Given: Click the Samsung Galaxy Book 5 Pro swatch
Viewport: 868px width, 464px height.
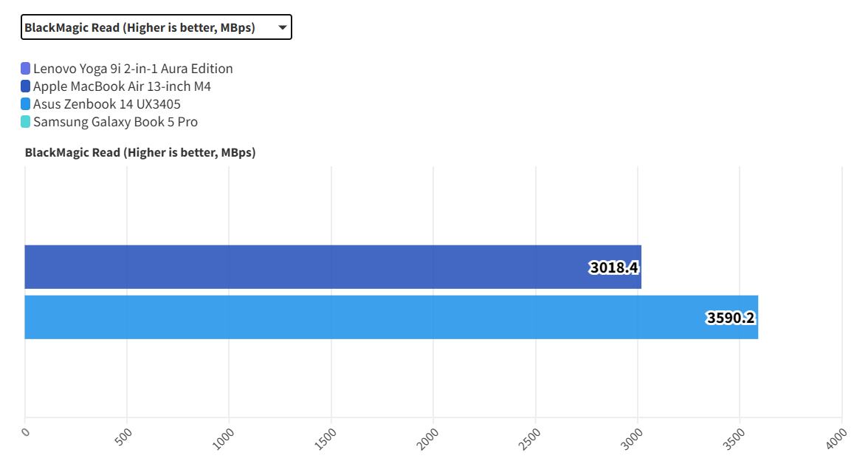Looking at the screenshot, I should pyautogui.click(x=26, y=122).
